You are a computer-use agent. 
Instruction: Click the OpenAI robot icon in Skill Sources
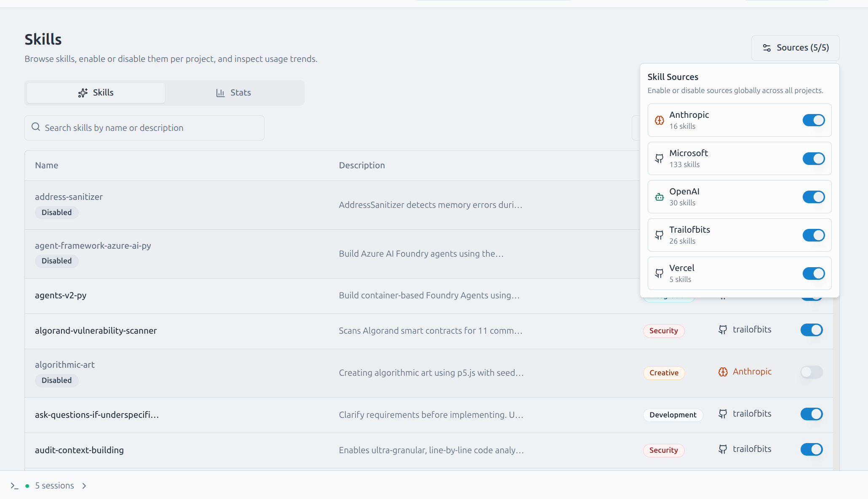point(660,197)
